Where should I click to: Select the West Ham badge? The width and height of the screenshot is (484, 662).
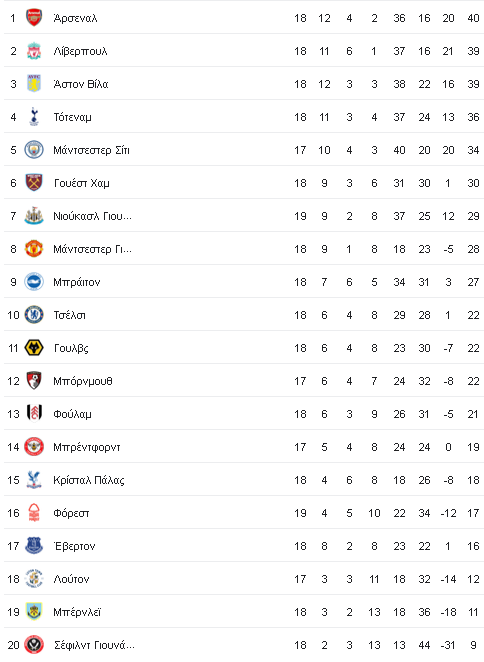point(34,183)
